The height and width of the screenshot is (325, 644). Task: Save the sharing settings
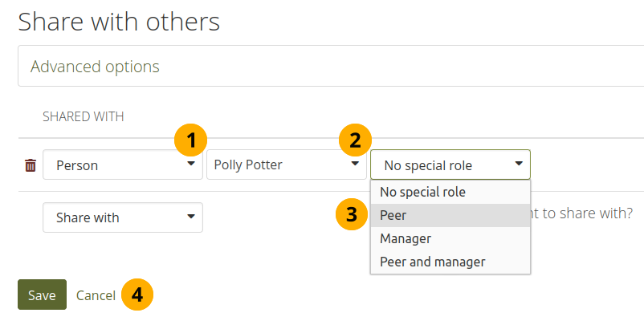pos(42,295)
